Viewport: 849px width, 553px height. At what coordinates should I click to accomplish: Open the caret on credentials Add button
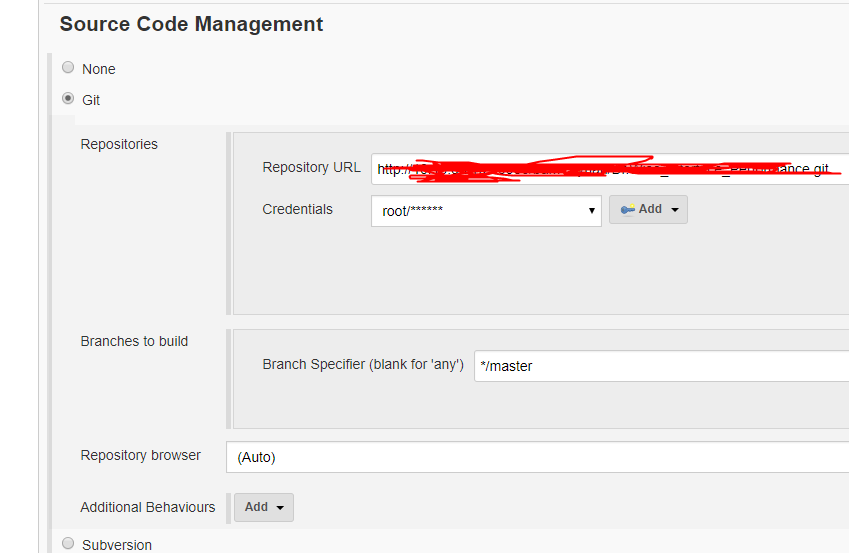coord(675,210)
